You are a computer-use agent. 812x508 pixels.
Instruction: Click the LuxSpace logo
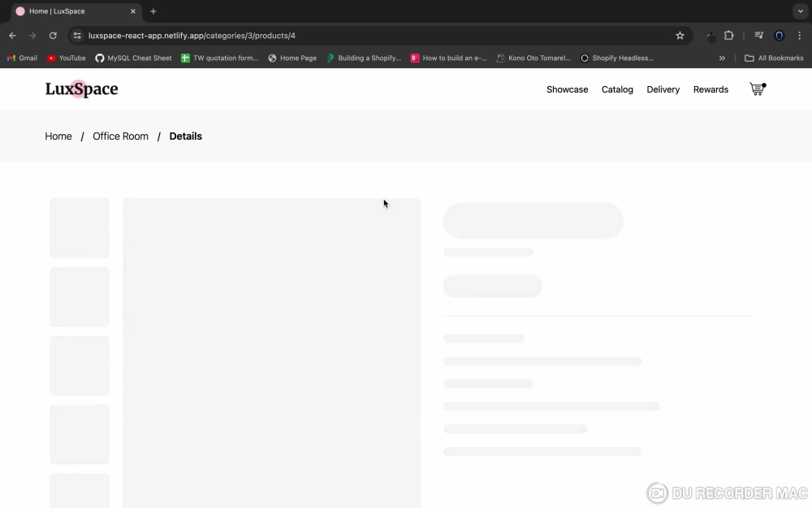[x=81, y=89]
